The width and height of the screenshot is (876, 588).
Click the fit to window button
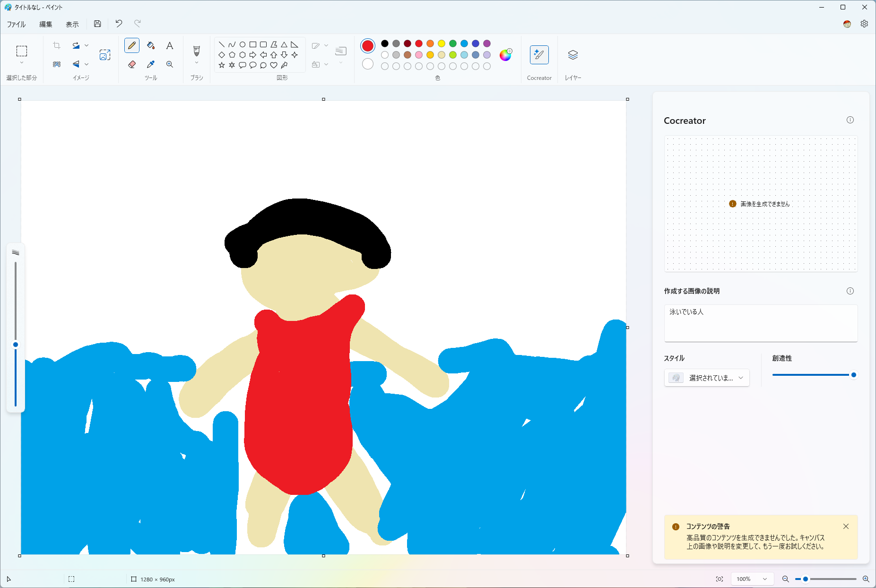[720, 579]
